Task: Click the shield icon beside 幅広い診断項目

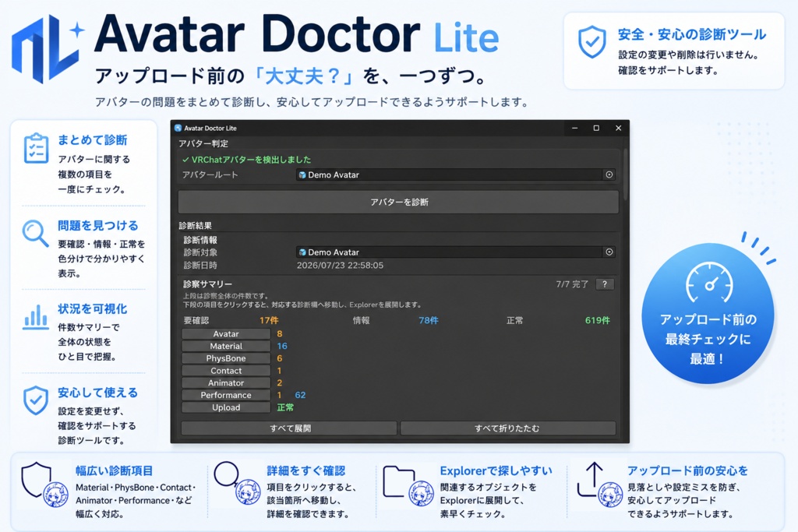Action: (36, 479)
